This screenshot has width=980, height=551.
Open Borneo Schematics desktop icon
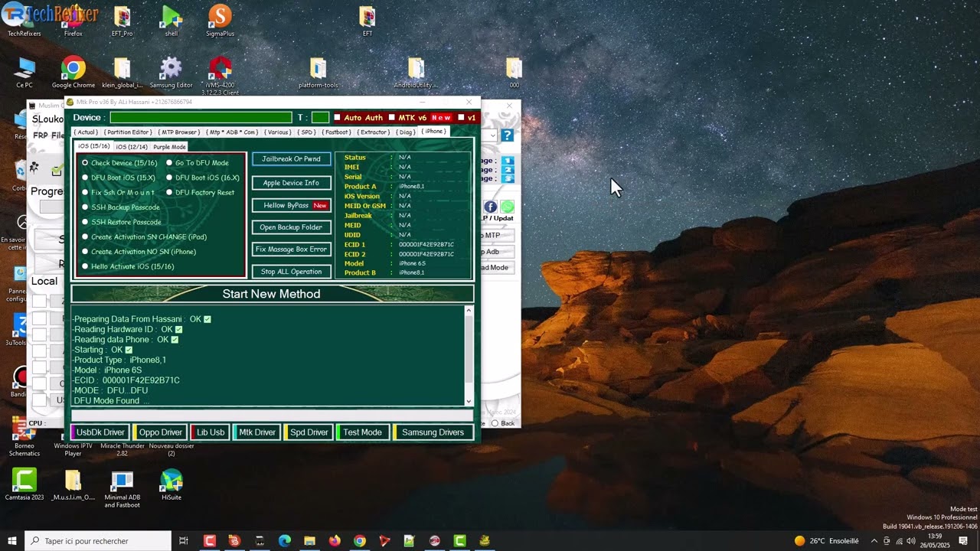pyautogui.click(x=24, y=438)
